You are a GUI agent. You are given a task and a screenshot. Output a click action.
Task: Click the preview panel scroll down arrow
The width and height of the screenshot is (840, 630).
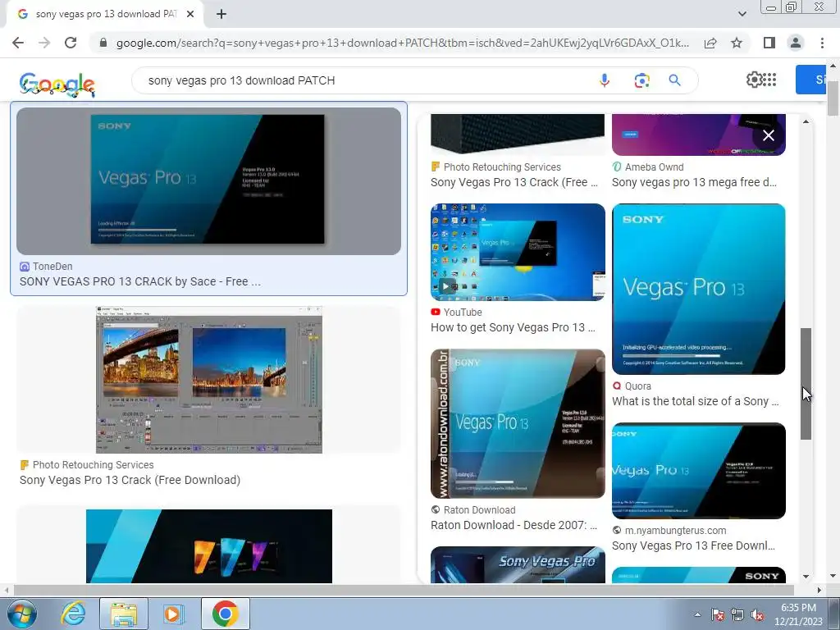pyautogui.click(x=806, y=577)
